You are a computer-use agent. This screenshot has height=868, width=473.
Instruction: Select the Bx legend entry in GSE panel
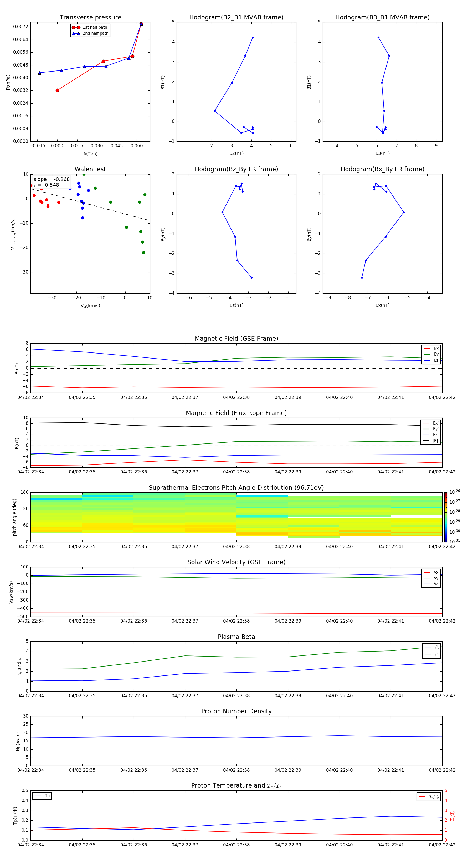[431, 349]
